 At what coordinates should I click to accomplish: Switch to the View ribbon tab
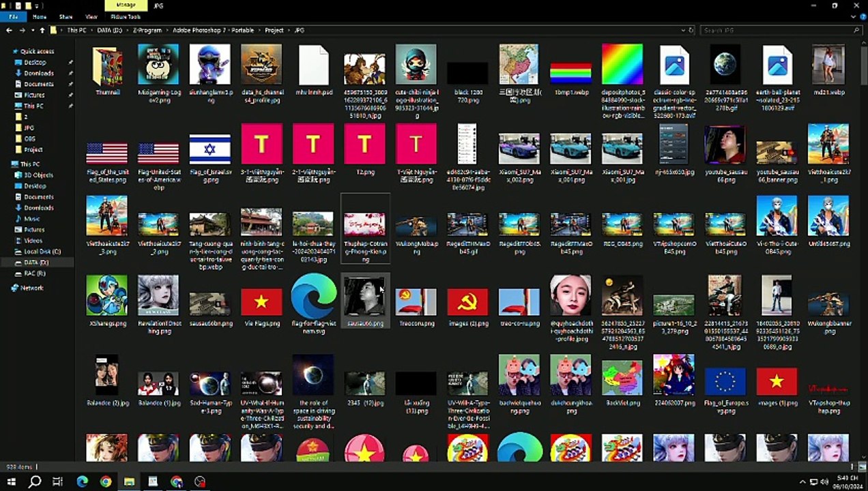point(91,16)
